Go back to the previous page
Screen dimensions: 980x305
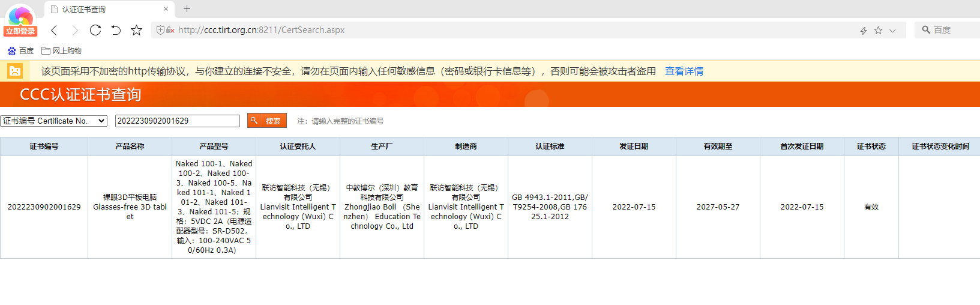pos(54,30)
